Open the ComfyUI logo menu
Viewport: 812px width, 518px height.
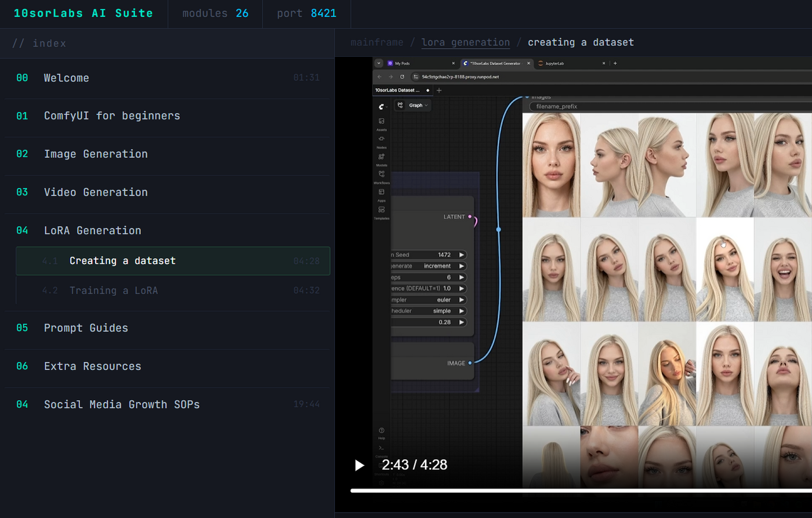pyautogui.click(x=382, y=107)
